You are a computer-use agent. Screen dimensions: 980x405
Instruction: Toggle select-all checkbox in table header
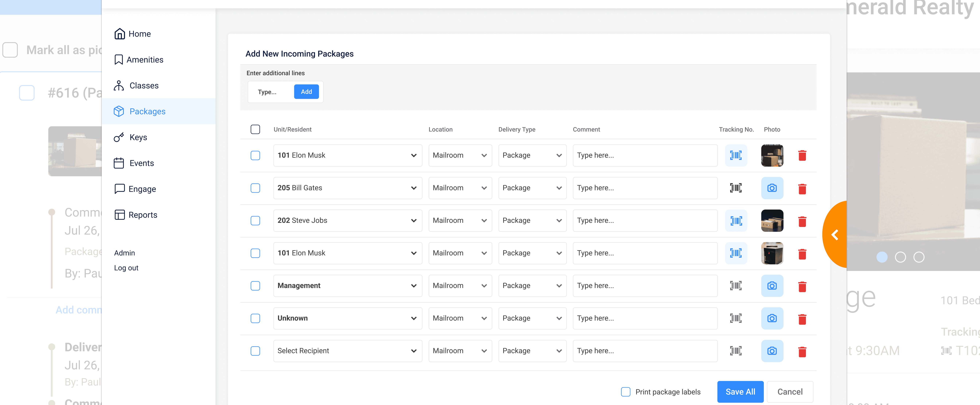[x=255, y=129]
